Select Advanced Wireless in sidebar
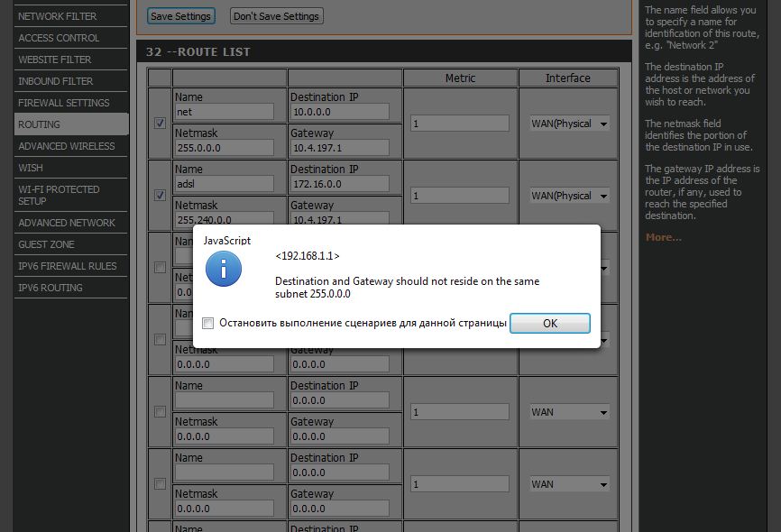 pos(67,146)
